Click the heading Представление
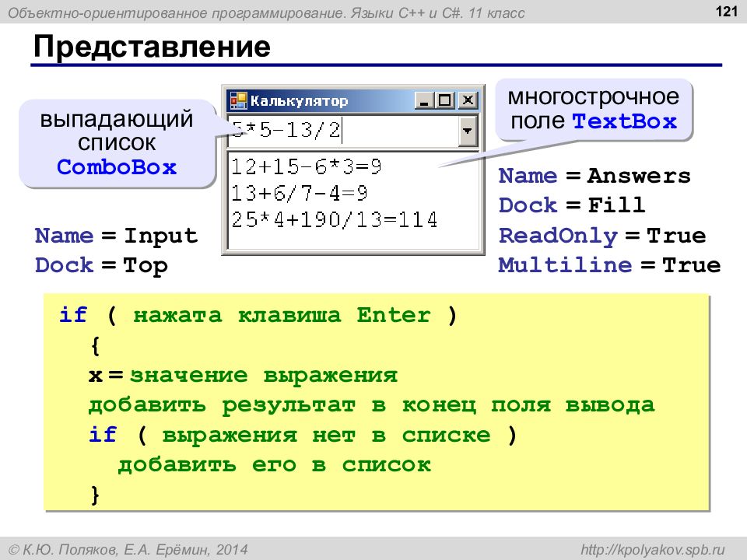This screenshot has height=560, width=747. pos(152,47)
